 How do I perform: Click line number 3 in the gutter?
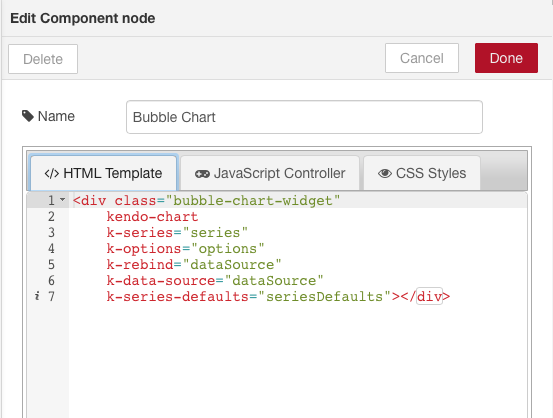pos(51,232)
